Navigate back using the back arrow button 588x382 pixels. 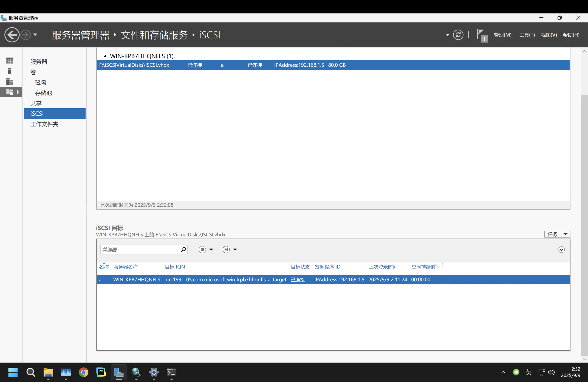coord(12,35)
